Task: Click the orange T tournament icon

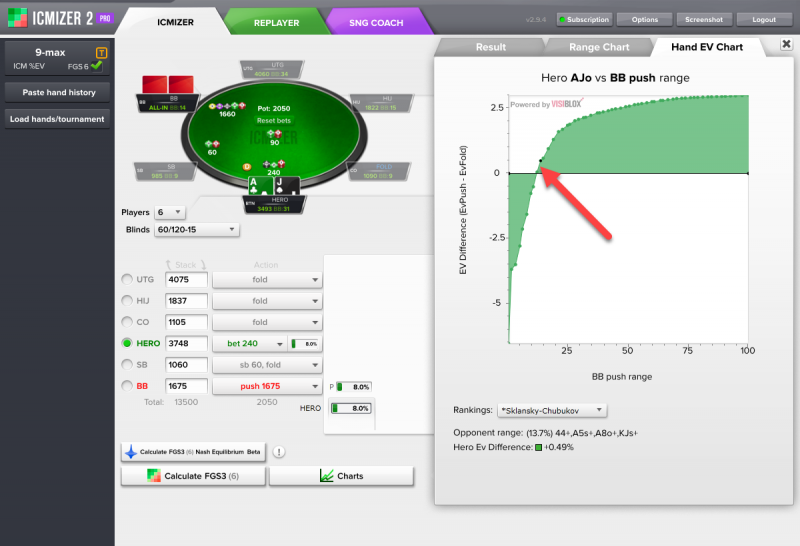Action: click(101, 52)
